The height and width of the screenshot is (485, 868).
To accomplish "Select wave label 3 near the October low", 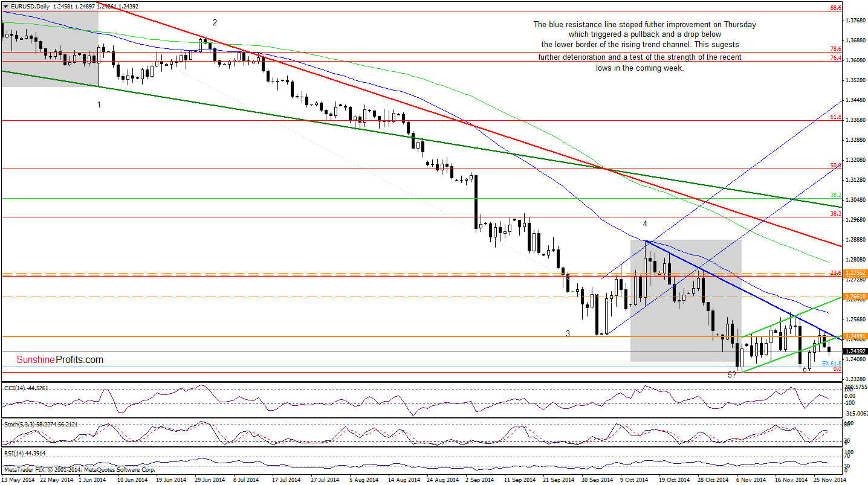I will tap(568, 333).
